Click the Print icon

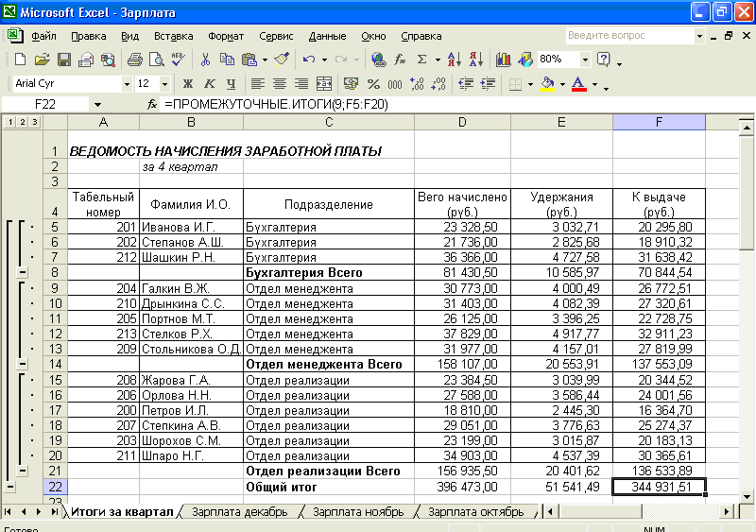[x=134, y=60]
